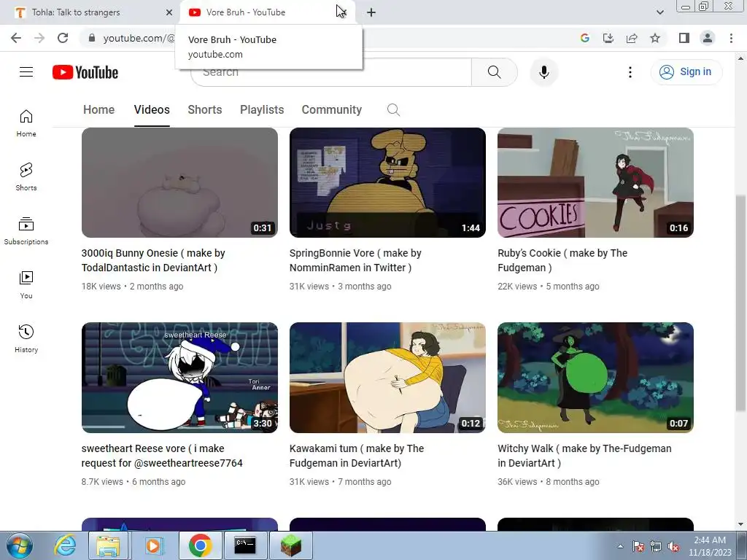The image size is (747, 560).
Task: Open Kawakami tum video thumbnail
Action: [388, 378]
